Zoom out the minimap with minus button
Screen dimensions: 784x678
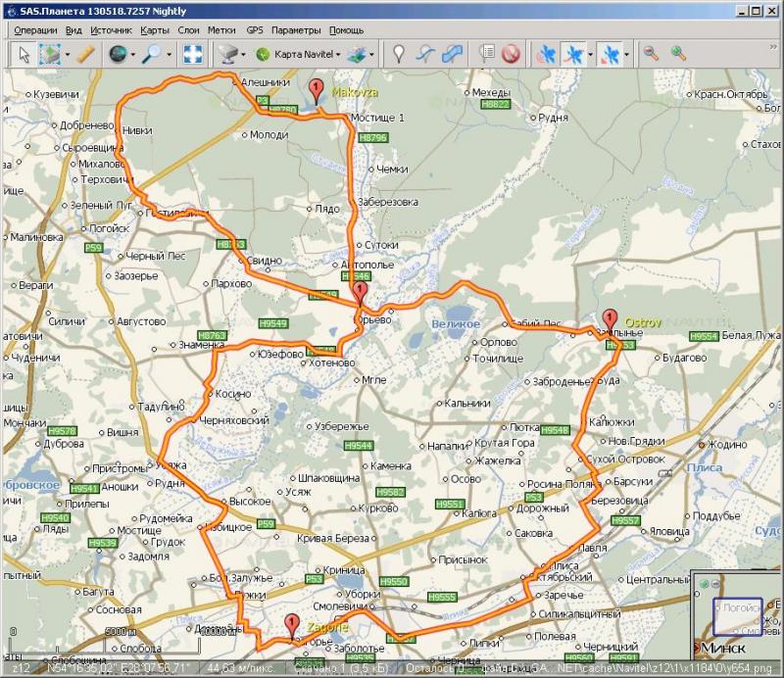coord(715,584)
